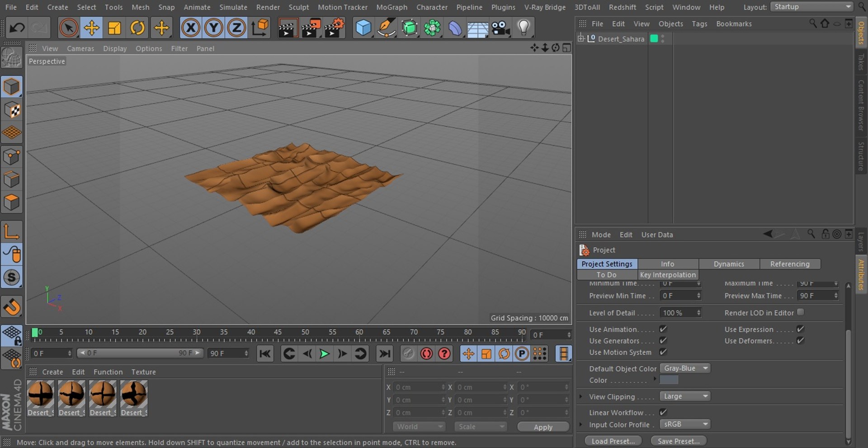Click the Render View clapperboard icon
This screenshot has height=448, width=868.
(x=288, y=28)
